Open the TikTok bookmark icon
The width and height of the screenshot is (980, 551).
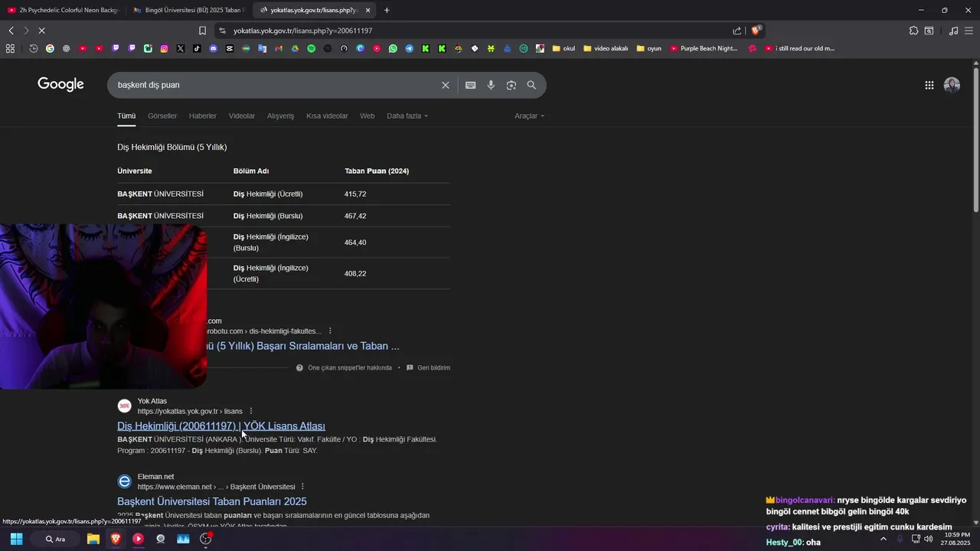tap(197, 48)
